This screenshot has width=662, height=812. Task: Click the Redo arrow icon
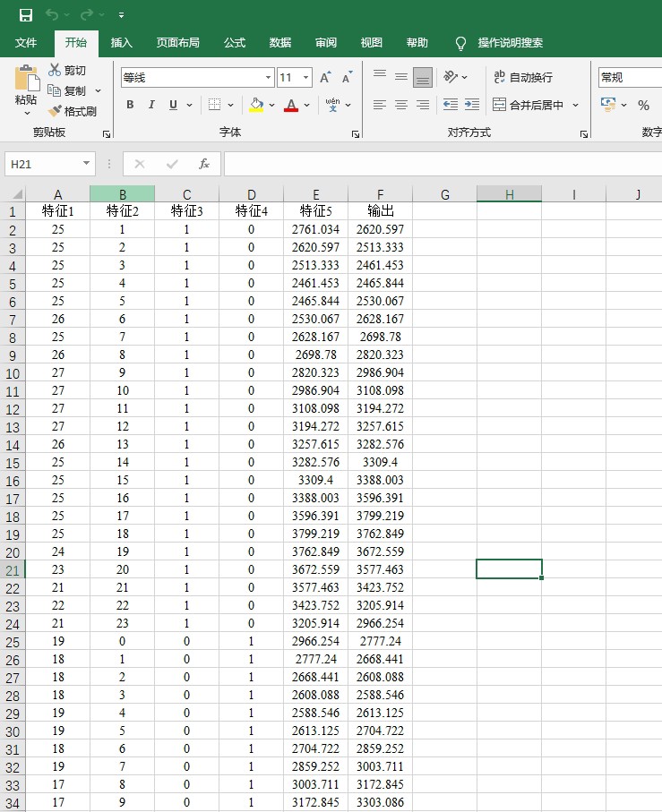(x=87, y=14)
